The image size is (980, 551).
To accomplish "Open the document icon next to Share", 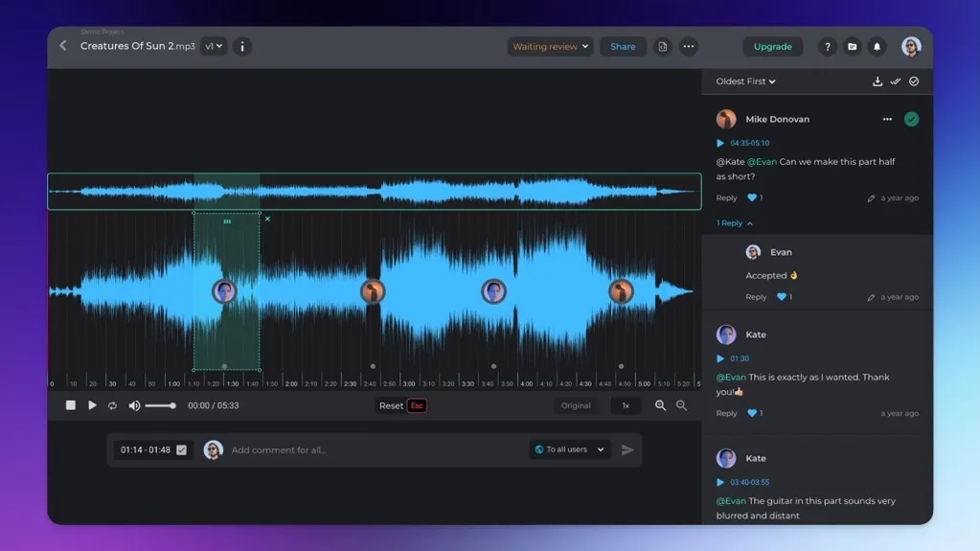I will (663, 46).
